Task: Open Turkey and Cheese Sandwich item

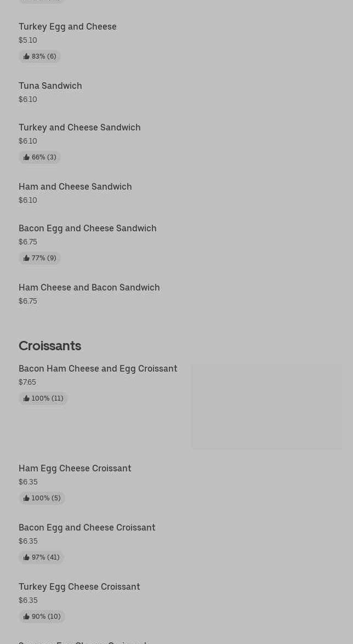Action: [x=79, y=127]
